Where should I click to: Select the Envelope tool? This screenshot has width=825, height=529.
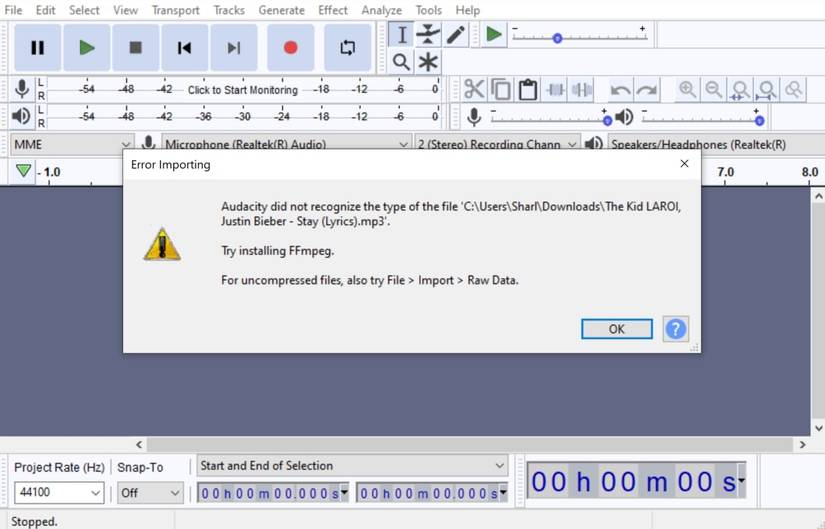[428, 35]
